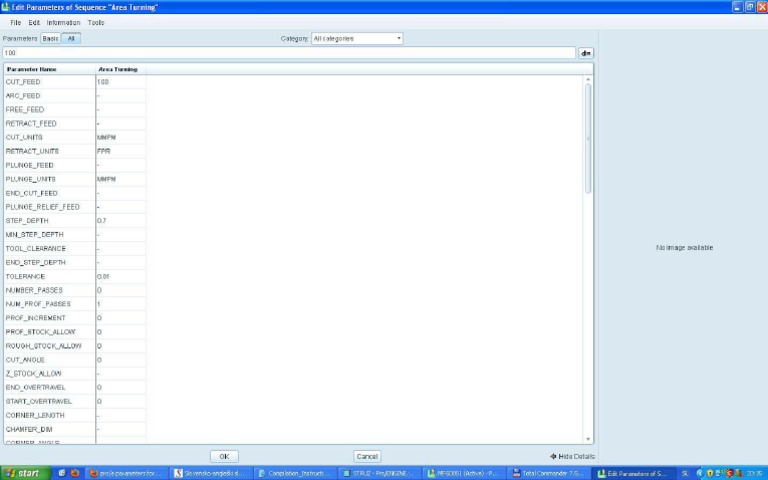Click the Edit Parameters taskbar button
Screen dimensions: 768x480
[x=633, y=473]
